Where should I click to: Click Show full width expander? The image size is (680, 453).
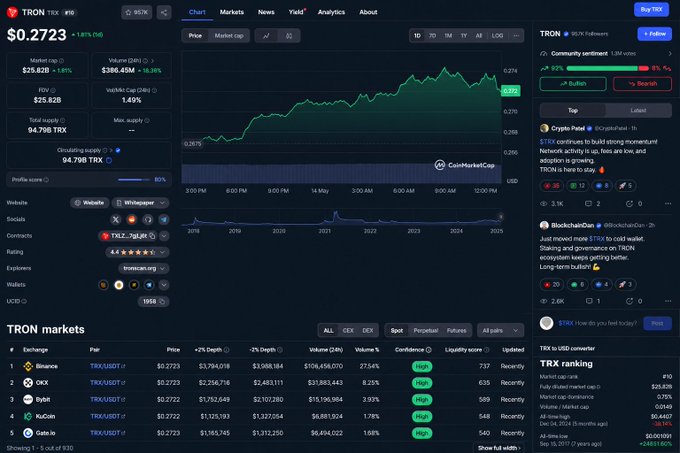click(x=499, y=448)
